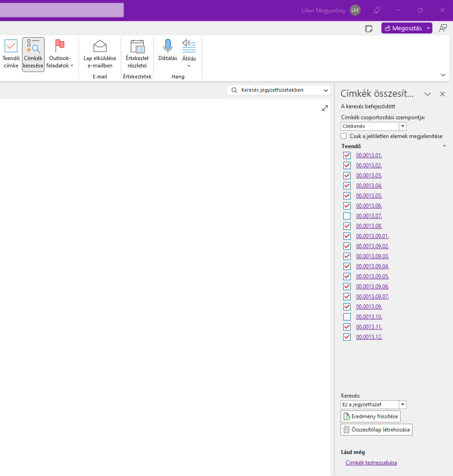
Task: Click the Átírás transcribe icon
Action: 189,46
